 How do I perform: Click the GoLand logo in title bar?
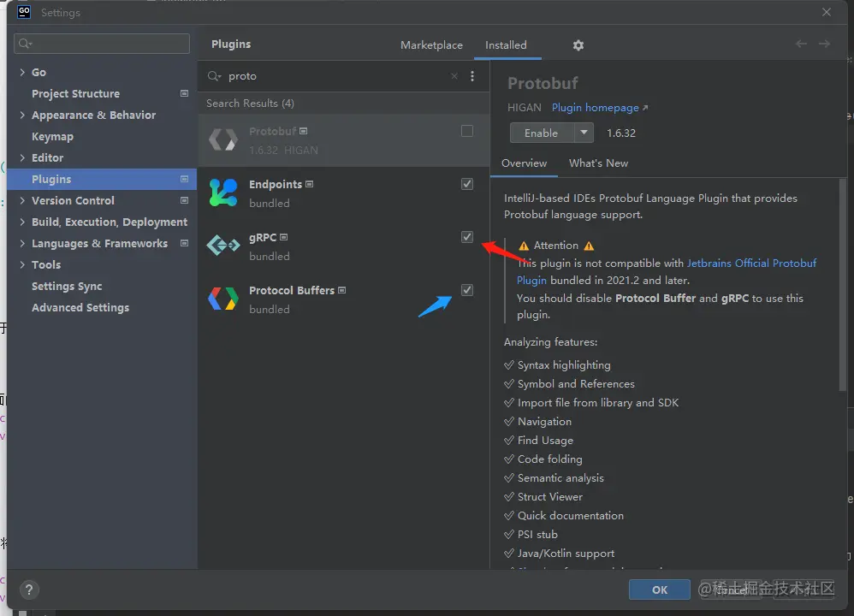tap(24, 12)
